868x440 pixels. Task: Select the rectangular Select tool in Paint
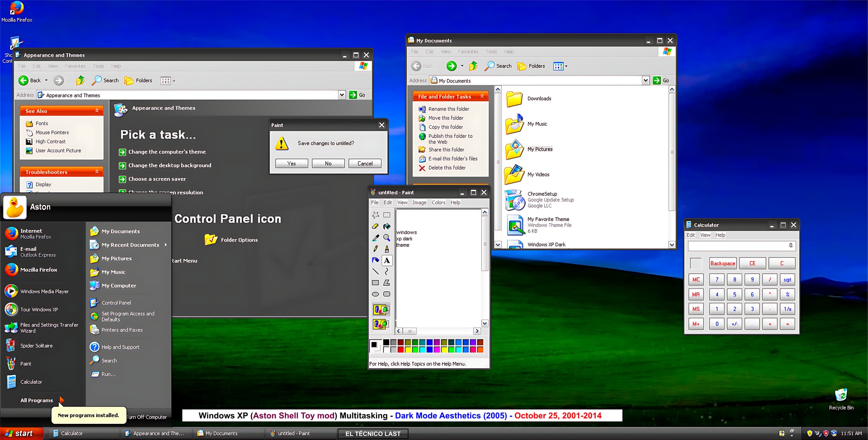(387, 215)
